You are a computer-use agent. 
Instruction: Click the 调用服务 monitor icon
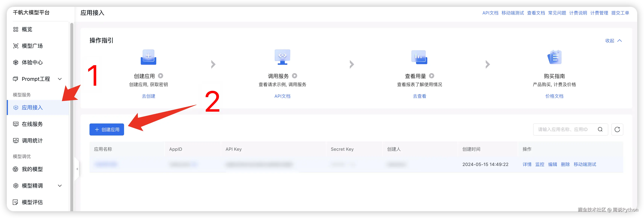pyautogui.click(x=282, y=57)
